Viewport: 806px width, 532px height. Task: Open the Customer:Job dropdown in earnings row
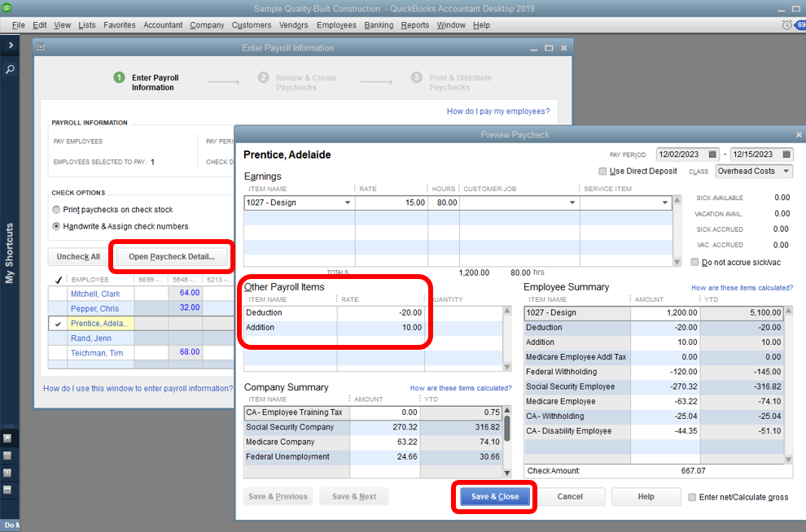[572, 203]
